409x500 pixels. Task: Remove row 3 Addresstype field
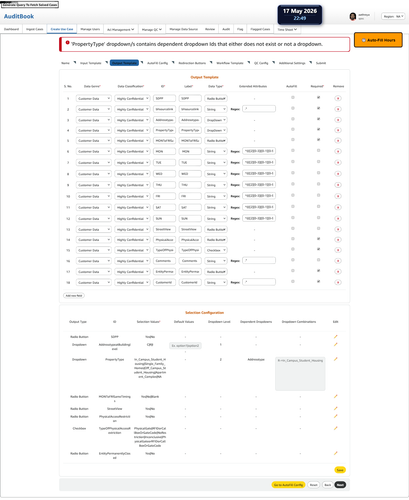(338, 120)
